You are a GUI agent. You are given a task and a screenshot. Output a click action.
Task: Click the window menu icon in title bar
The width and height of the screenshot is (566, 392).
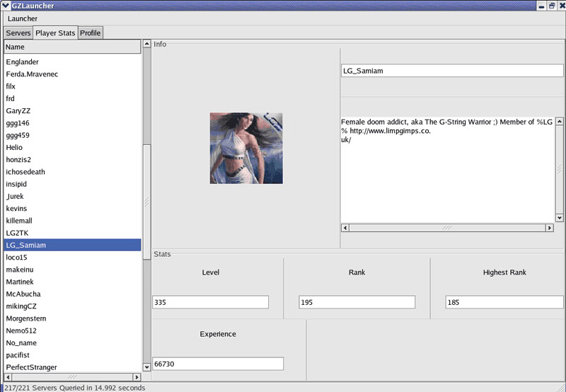(x=6, y=6)
